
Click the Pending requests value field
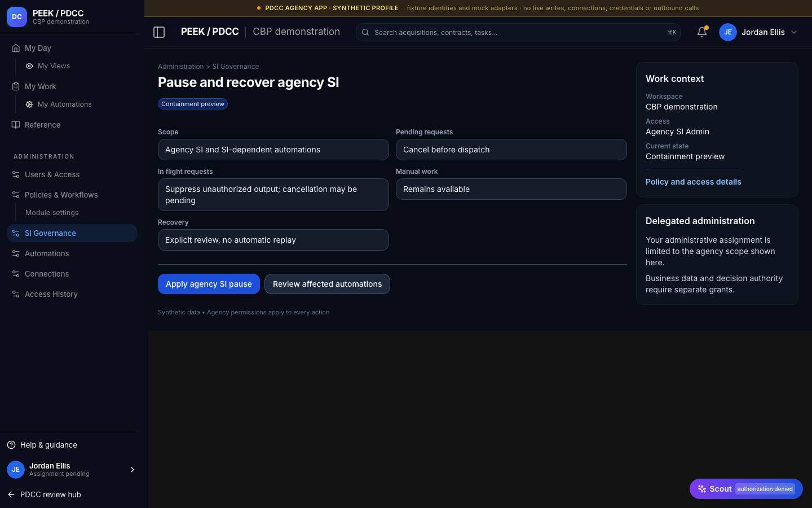pos(511,150)
